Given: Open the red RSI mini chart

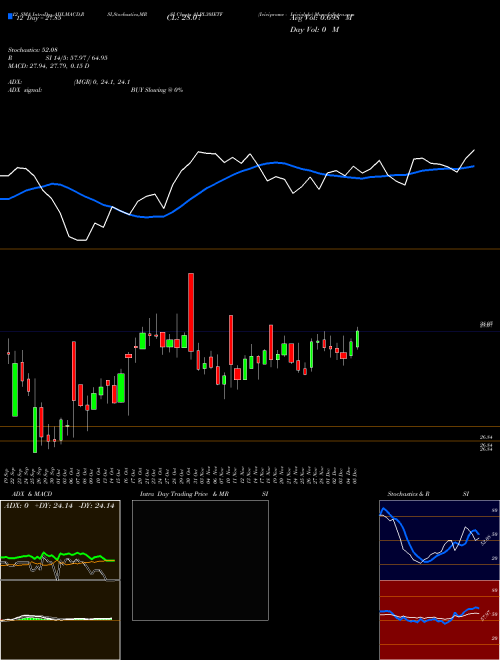Looking at the screenshot, I should click(439, 620).
